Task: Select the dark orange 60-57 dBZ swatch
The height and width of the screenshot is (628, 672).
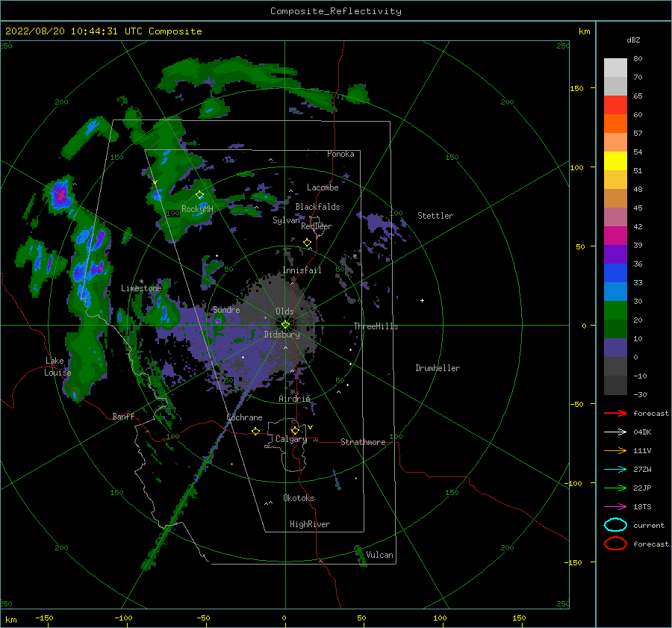Action: (615, 124)
